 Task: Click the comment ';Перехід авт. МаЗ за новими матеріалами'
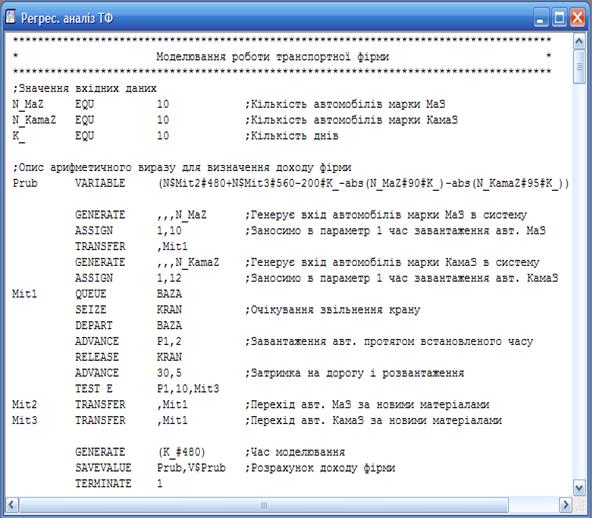367,405
